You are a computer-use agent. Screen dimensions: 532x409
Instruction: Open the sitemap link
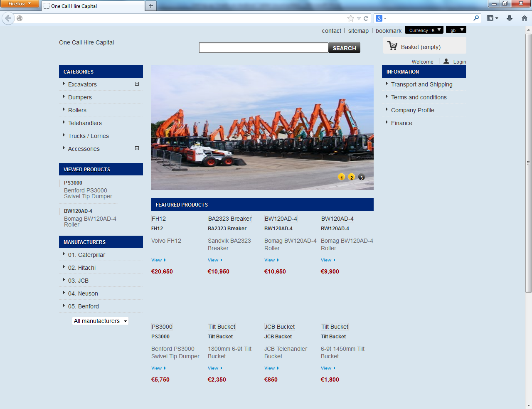358,31
